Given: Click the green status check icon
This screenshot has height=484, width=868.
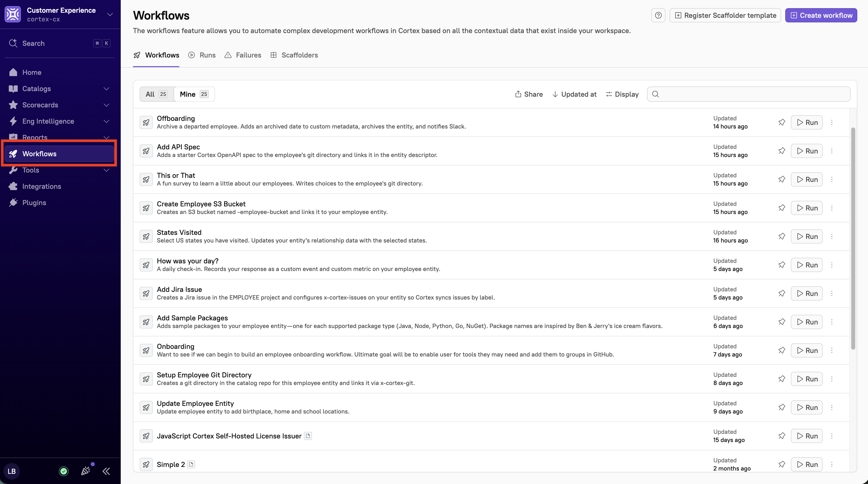Looking at the screenshot, I should point(64,471).
